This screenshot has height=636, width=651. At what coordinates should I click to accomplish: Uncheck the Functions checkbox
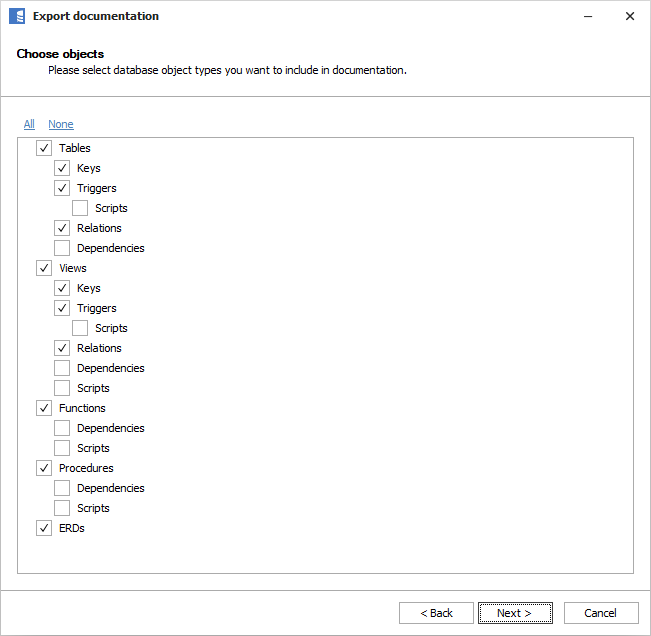pyautogui.click(x=44, y=408)
